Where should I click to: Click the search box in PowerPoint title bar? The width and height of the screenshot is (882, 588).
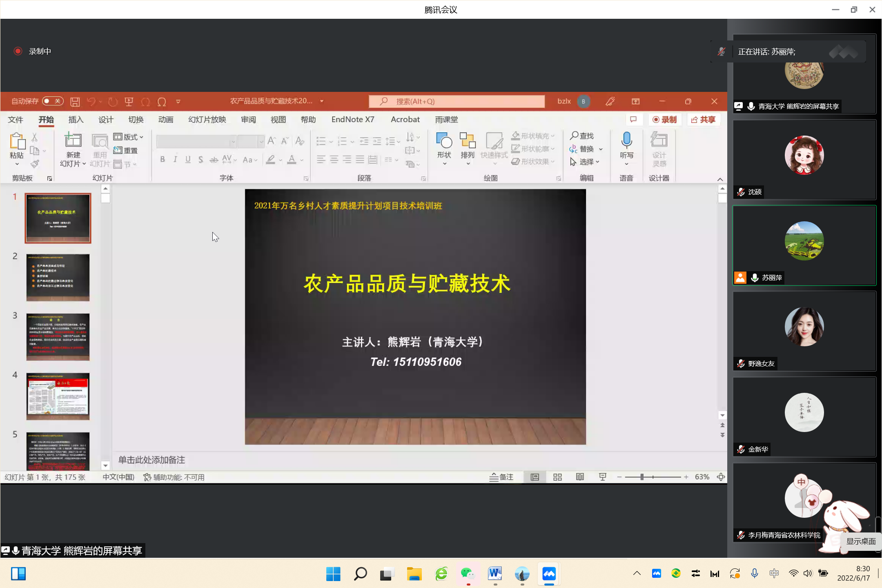(x=457, y=101)
